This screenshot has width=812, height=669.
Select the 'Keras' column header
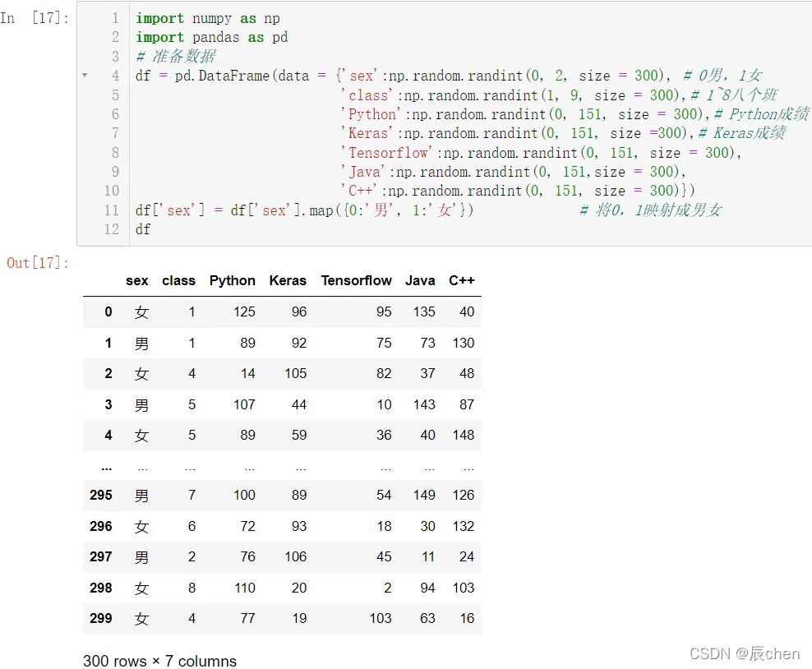click(288, 280)
